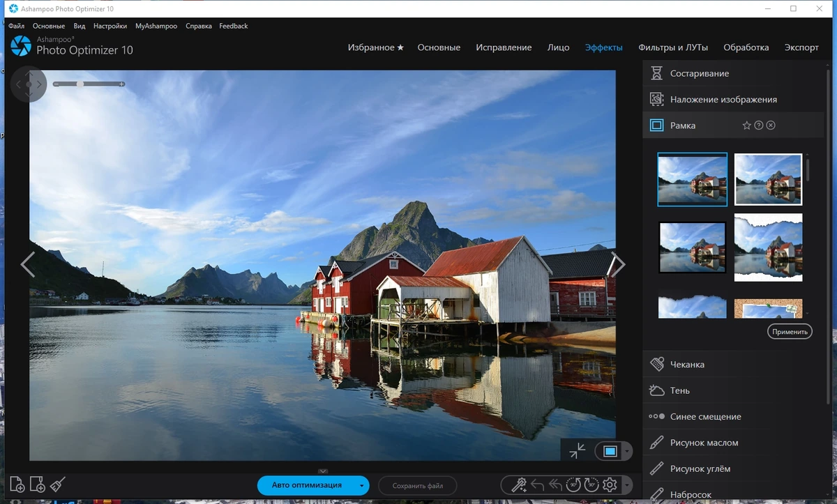The width and height of the screenshot is (837, 504).
Task: Open the Feedback menu
Action: coord(234,26)
